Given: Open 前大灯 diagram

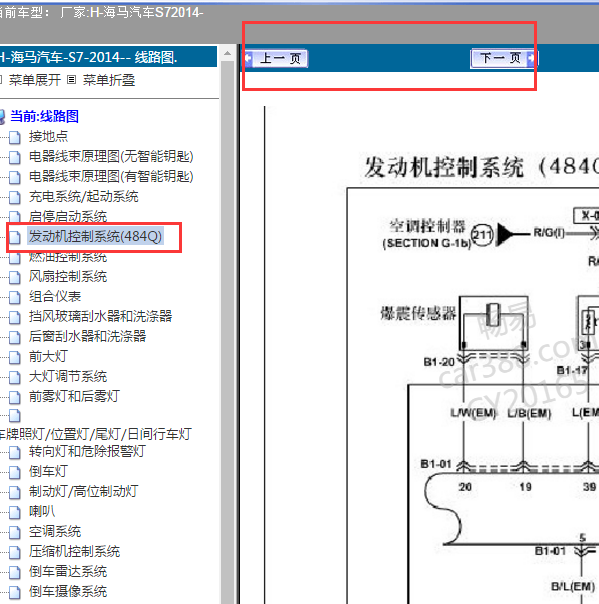Looking at the screenshot, I should coord(48,357).
